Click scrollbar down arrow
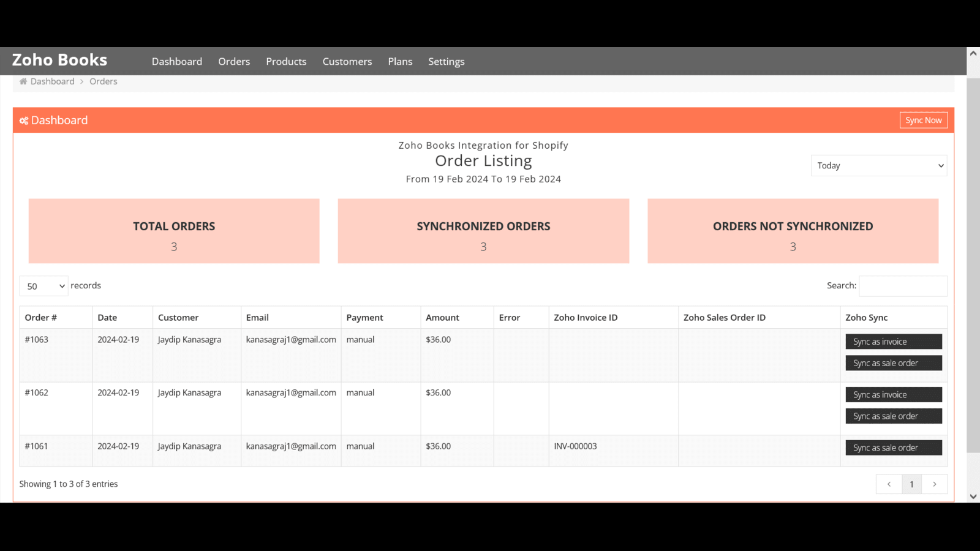This screenshot has height=551, width=980. pyautogui.click(x=973, y=497)
